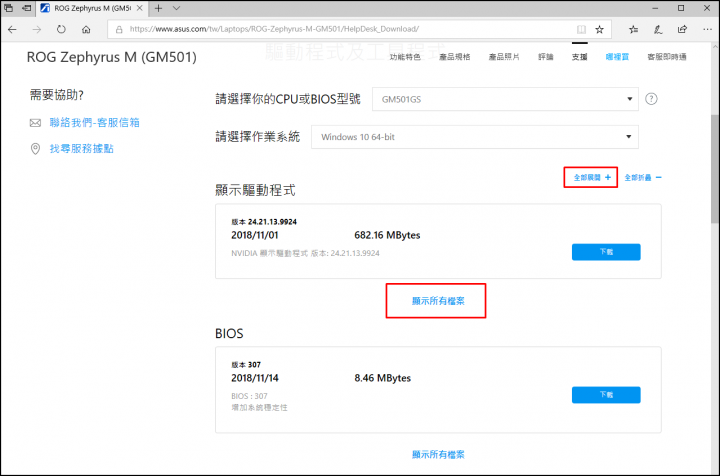Click the 682.16 MBytes file size
This screenshot has height=476, width=720.
coord(387,235)
